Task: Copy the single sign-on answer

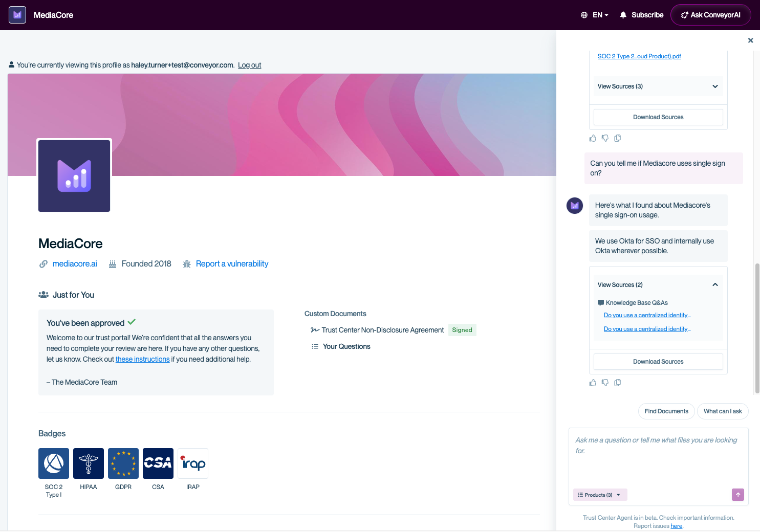Action: (618, 383)
